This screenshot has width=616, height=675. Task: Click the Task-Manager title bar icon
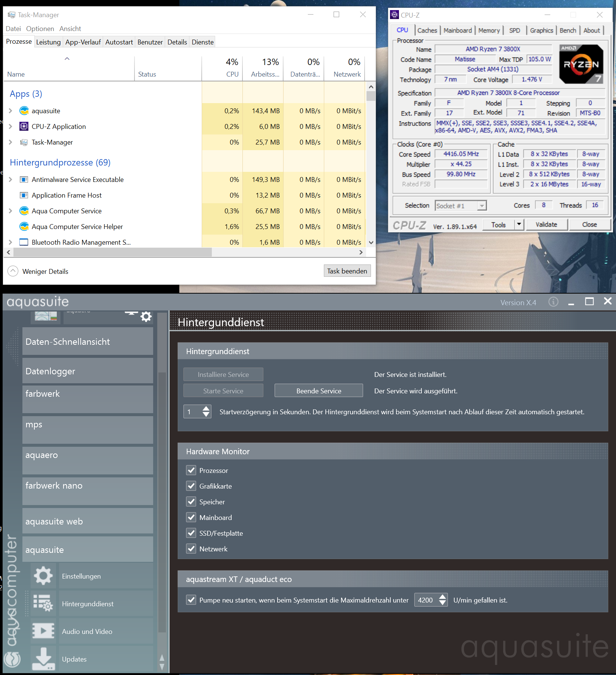click(x=12, y=15)
